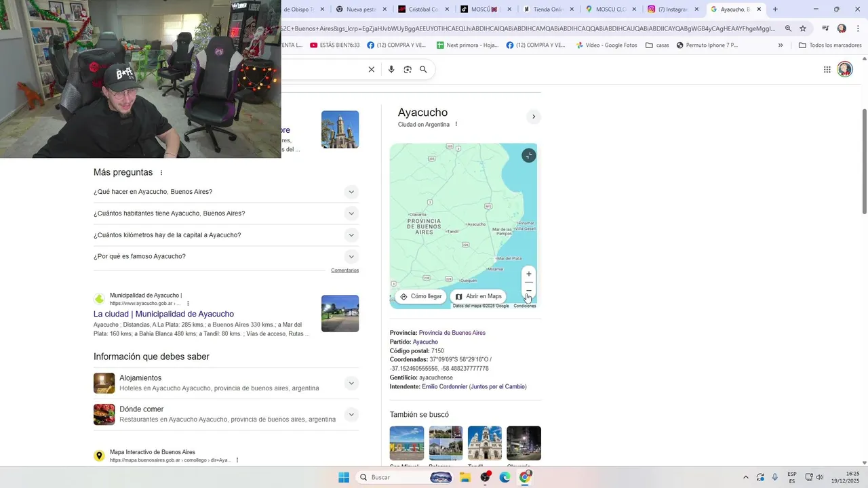868x488 pixels.
Task: Open the Vídeo - Google Fotos bookmark
Action: (606, 45)
